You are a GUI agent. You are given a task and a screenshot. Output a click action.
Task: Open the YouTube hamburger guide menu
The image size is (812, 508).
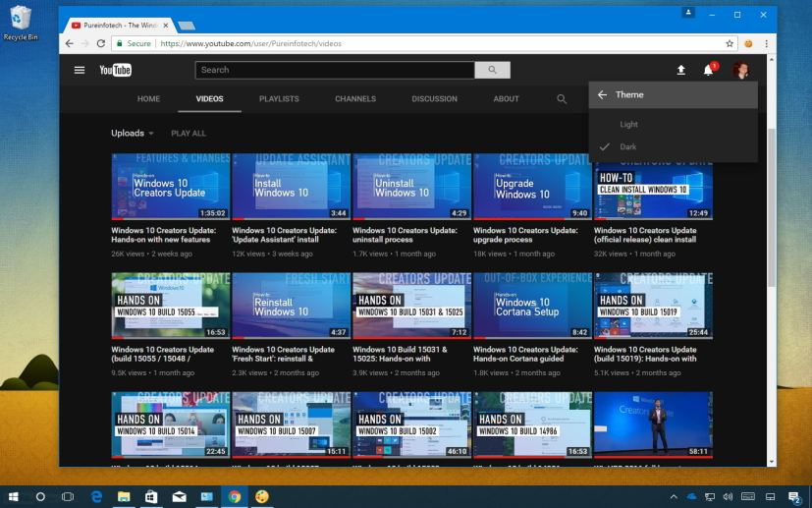80,70
